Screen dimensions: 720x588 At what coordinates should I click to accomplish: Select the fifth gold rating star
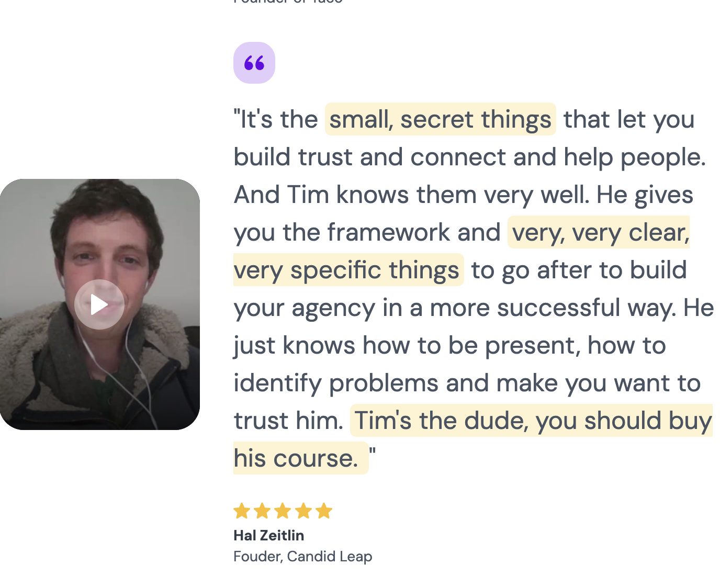click(324, 511)
